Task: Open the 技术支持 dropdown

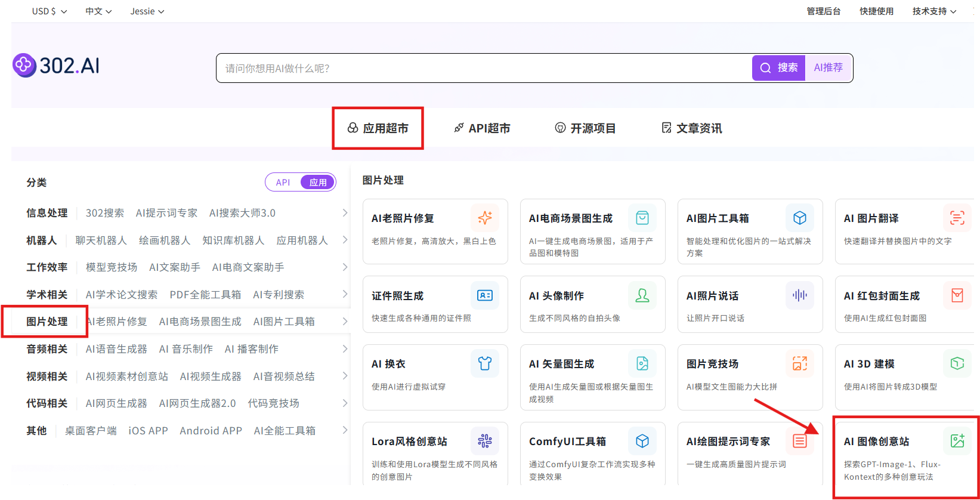Action: coord(934,11)
